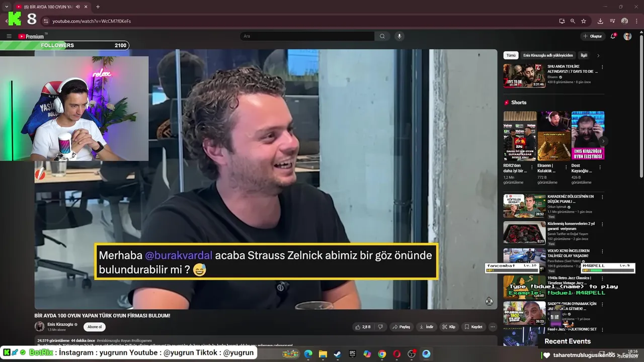Click the İndir download button

click(x=426, y=327)
